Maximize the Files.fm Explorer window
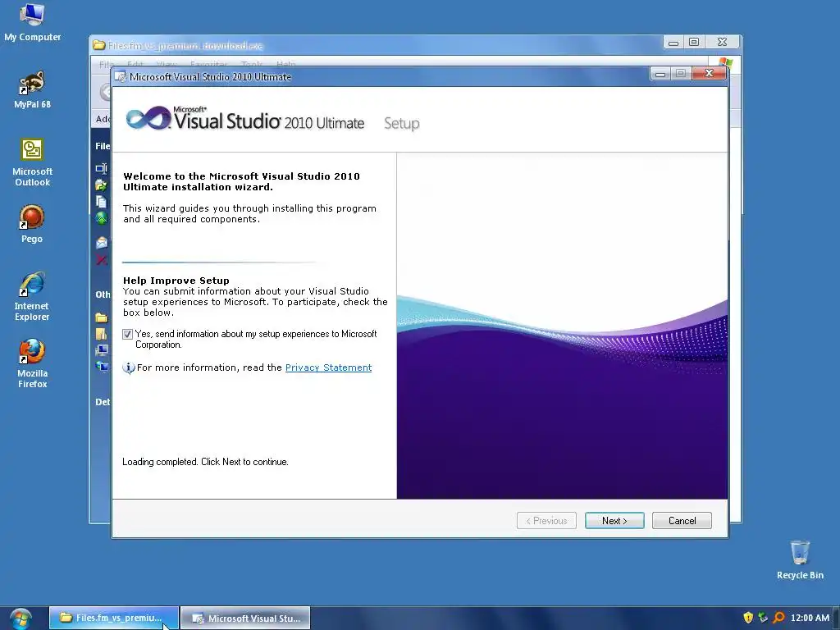The image size is (840, 630). point(694,43)
